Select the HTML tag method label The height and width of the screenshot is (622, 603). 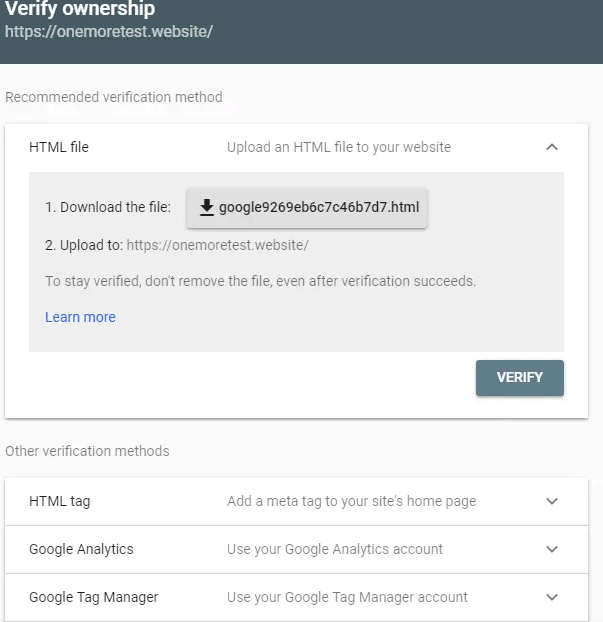(60, 501)
